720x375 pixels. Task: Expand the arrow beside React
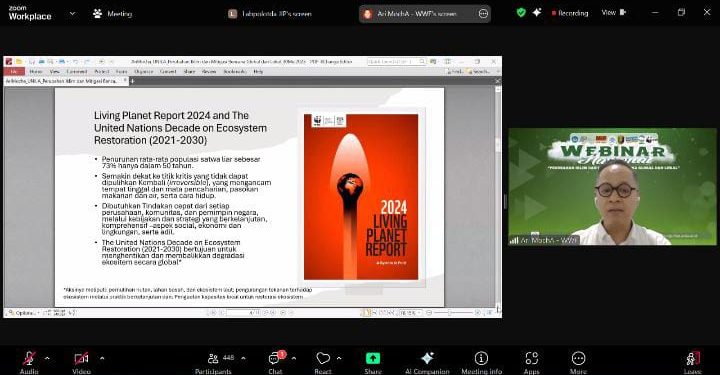pyautogui.click(x=339, y=358)
